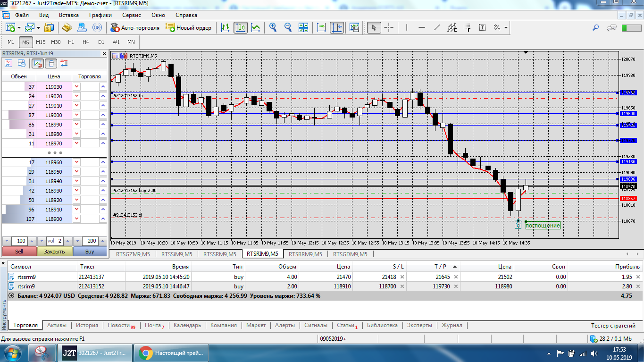Image resolution: width=644 pixels, height=362 pixels.
Task: Select the crosshair cursor tool
Action: click(x=389, y=28)
